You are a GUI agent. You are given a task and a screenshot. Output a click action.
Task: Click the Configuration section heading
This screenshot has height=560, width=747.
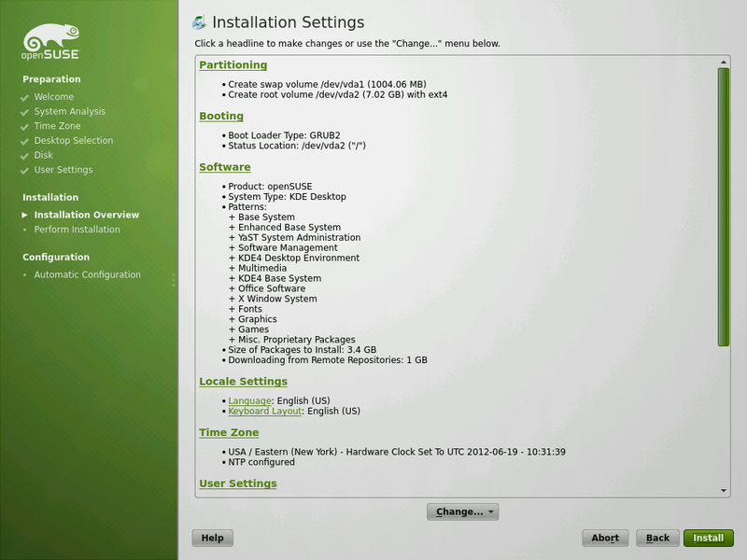tap(56, 258)
